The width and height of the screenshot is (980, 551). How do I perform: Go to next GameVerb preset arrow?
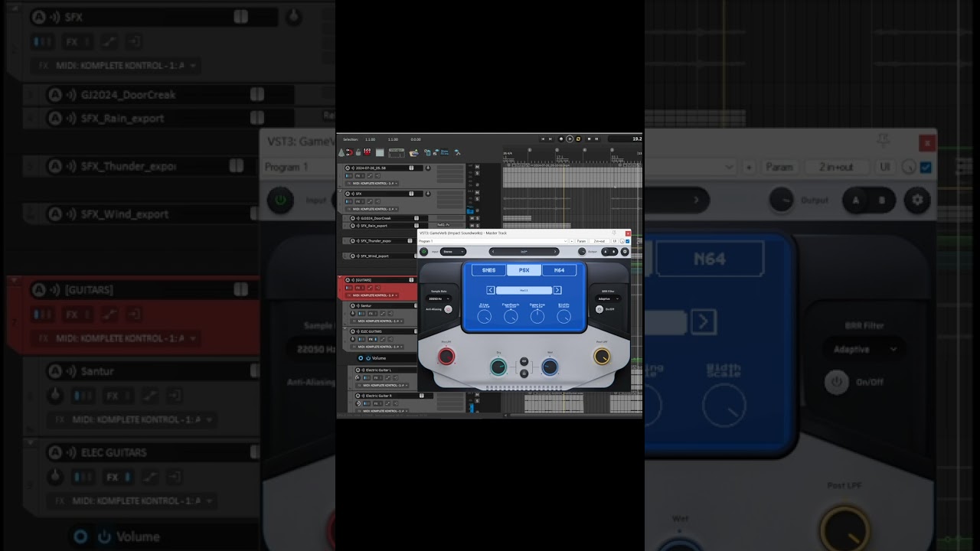click(x=555, y=252)
